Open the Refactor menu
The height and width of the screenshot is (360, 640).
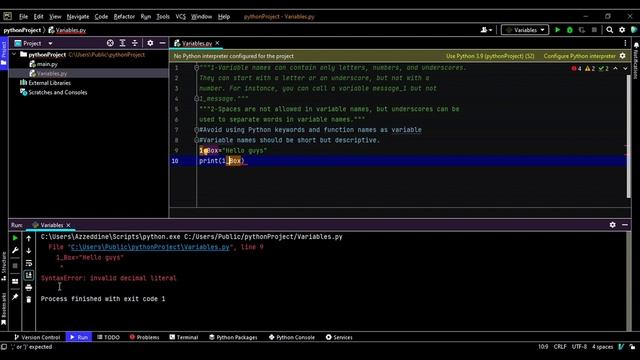(124, 17)
